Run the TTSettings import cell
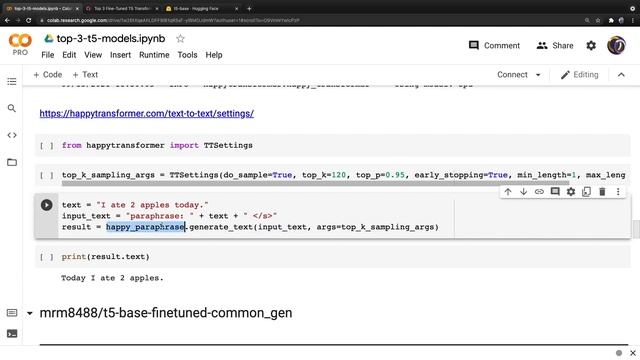Viewport: 640px width, 360px height. click(46, 145)
